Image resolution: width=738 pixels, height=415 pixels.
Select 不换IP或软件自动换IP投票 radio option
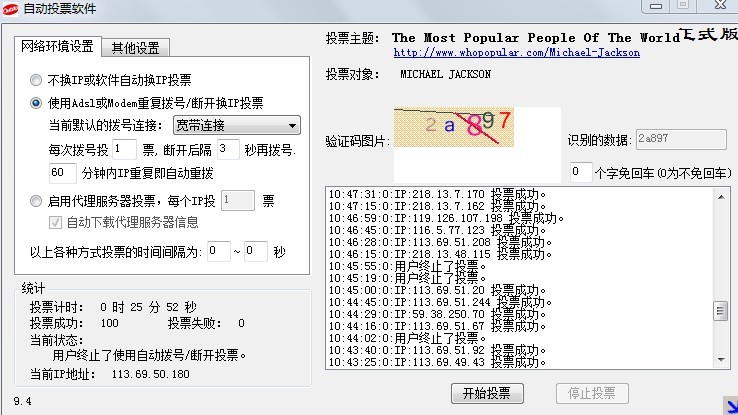pos(36,79)
